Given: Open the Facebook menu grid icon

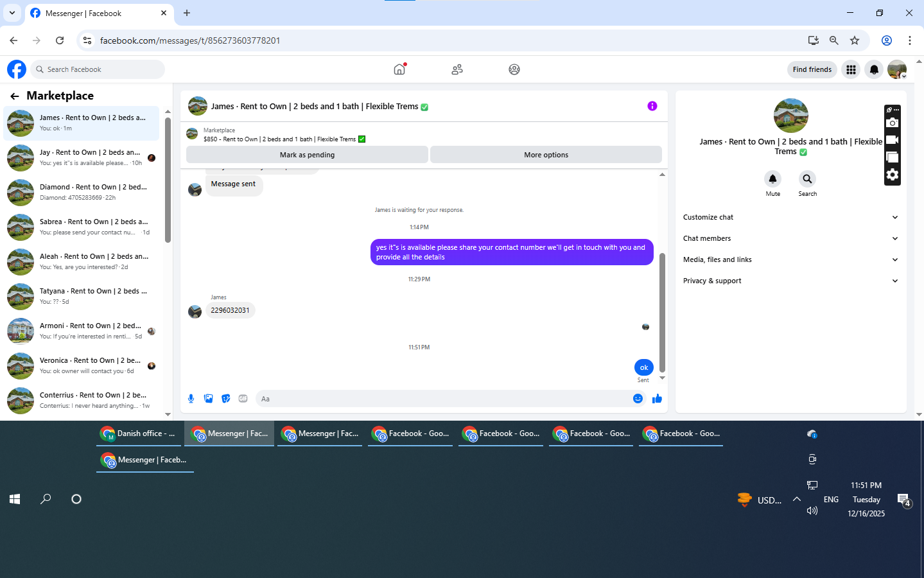Looking at the screenshot, I should click(851, 69).
